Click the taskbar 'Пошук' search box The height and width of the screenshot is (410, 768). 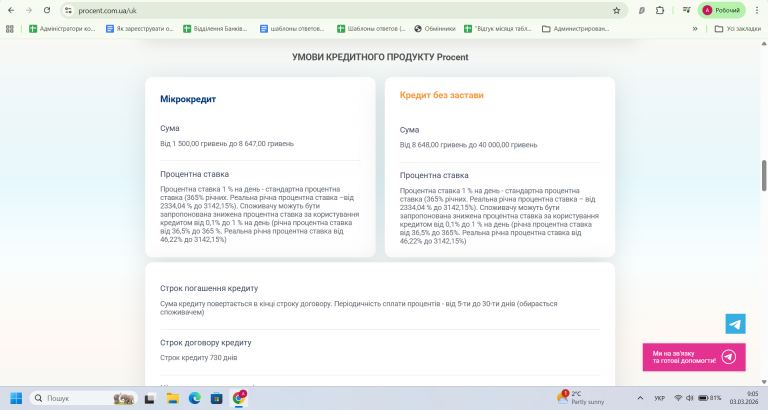point(83,398)
